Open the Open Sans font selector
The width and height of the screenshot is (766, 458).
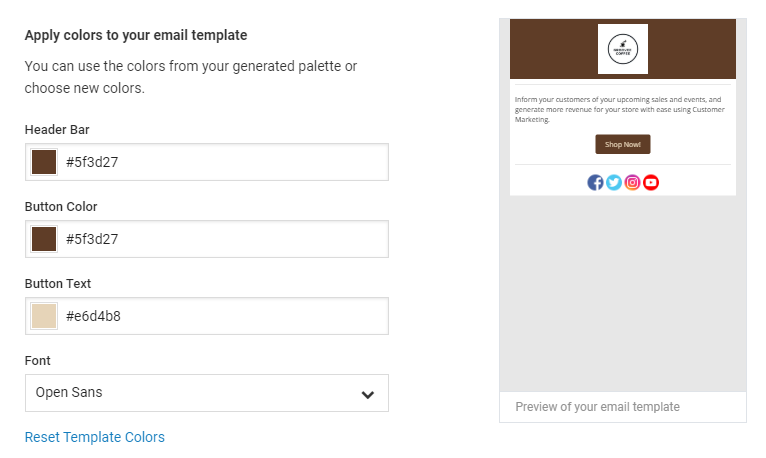coord(207,393)
